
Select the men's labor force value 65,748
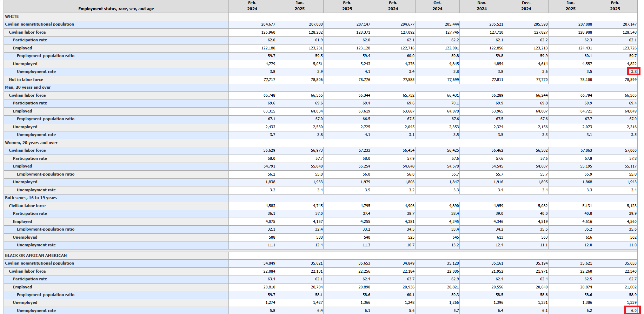tap(269, 95)
